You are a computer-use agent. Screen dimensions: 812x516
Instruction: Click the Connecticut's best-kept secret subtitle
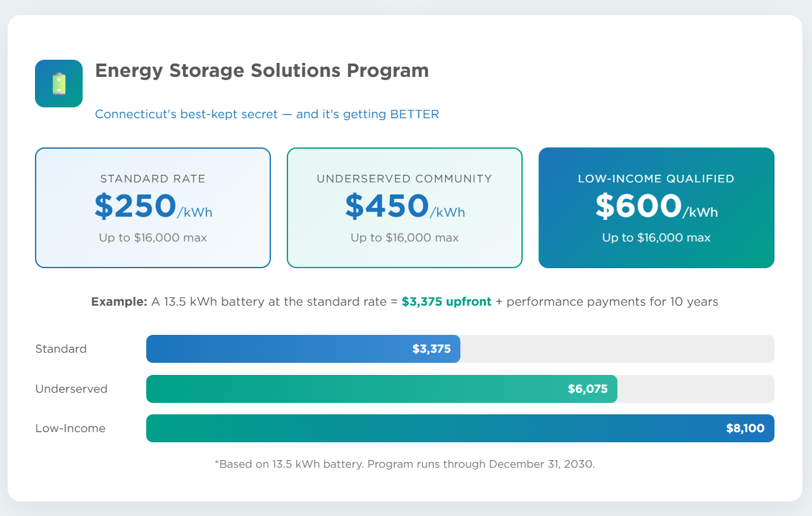266,114
